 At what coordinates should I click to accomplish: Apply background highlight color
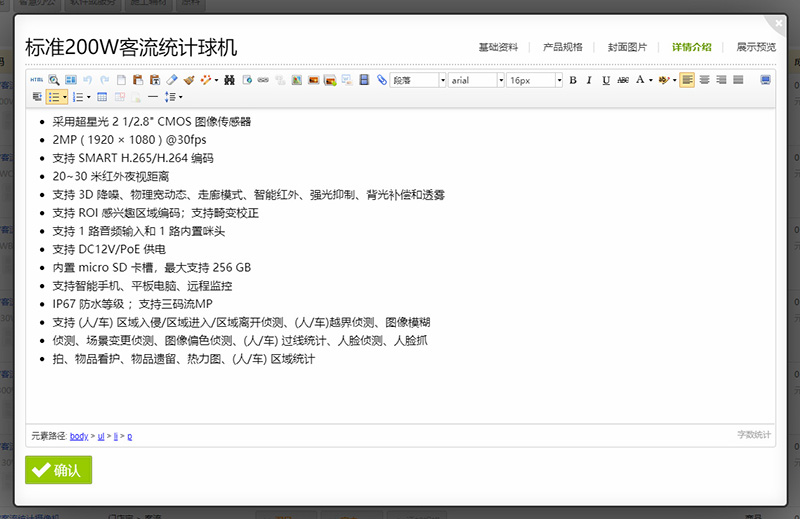pyautogui.click(x=664, y=80)
